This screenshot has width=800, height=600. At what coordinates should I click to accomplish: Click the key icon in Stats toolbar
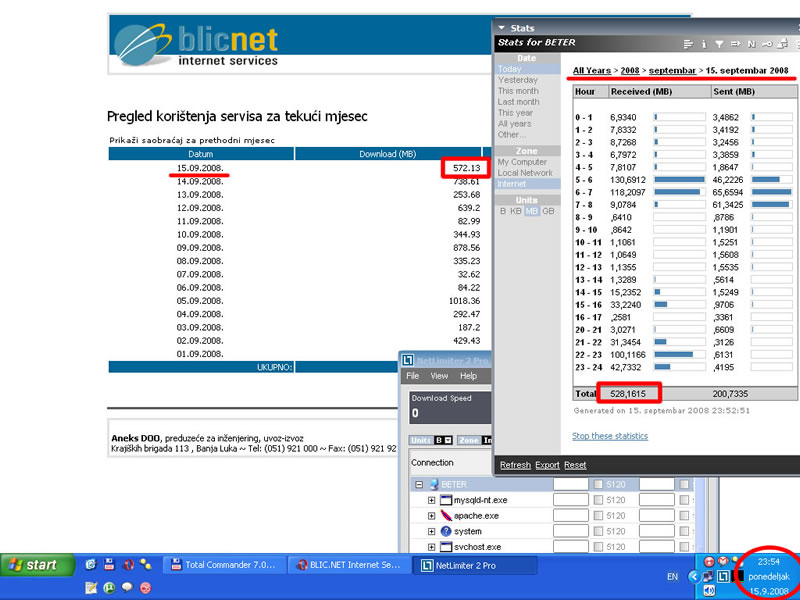[x=767, y=44]
